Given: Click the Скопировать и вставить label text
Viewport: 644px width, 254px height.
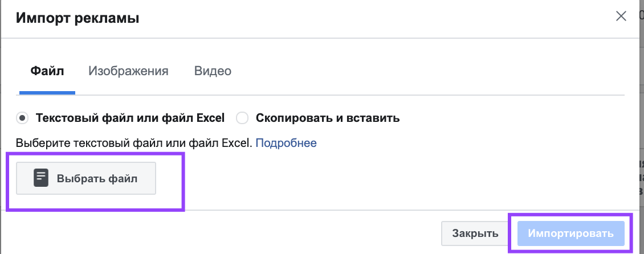Looking at the screenshot, I should tap(328, 118).
